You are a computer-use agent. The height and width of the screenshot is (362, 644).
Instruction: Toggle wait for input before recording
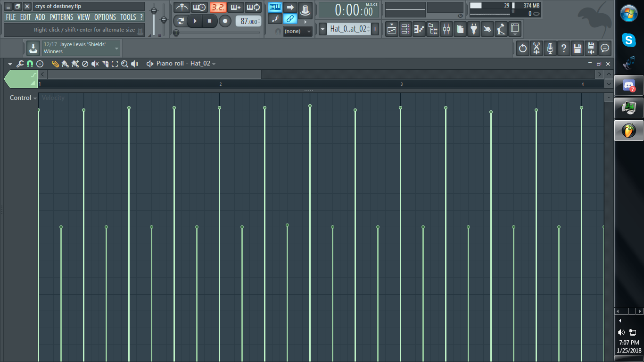pos(200,7)
